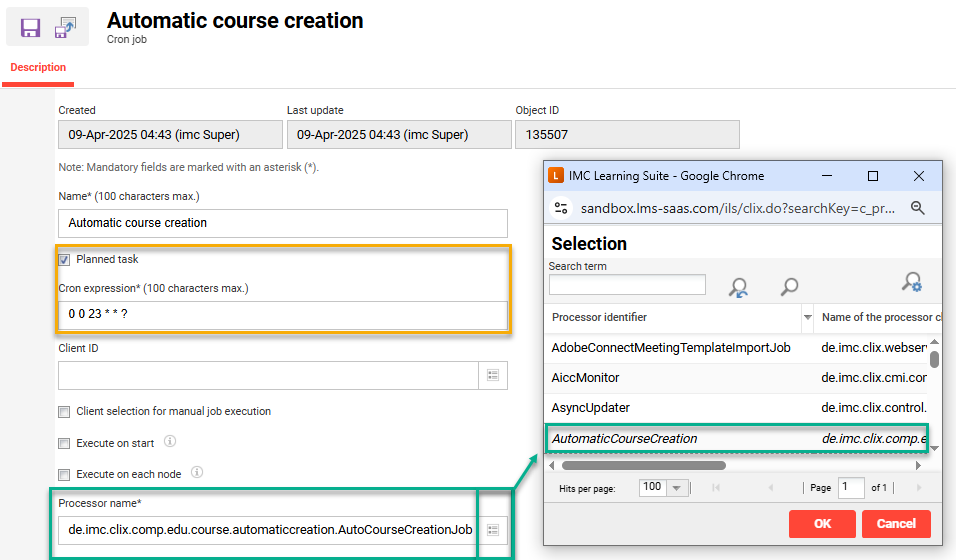Click info icon beside Execute on each node
956x560 pixels.
197,472
